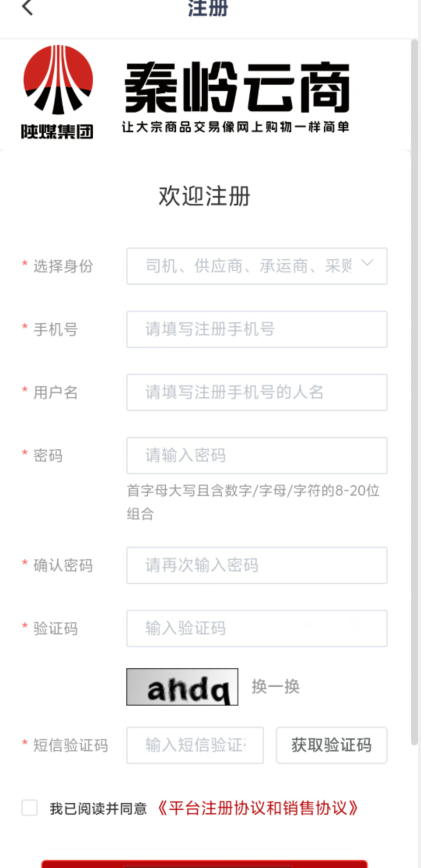Click the 获取验证码 button
The height and width of the screenshot is (868, 421).
332,745
